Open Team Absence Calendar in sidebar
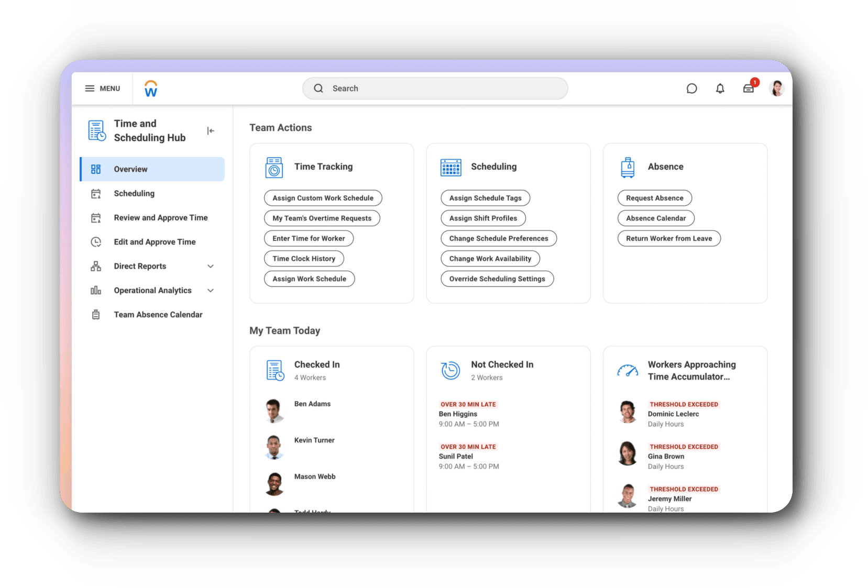Image resolution: width=868 pixels, height=588 pixels. [x=158, y=315]
